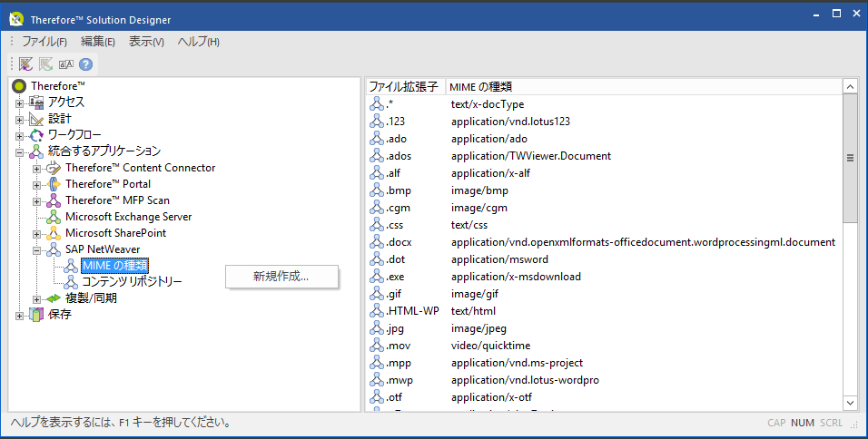Screen dimensions: 868x439
Task: Sort by ファイル拡張子 column header
Action: pyautogui.click(x=406, y=87)
